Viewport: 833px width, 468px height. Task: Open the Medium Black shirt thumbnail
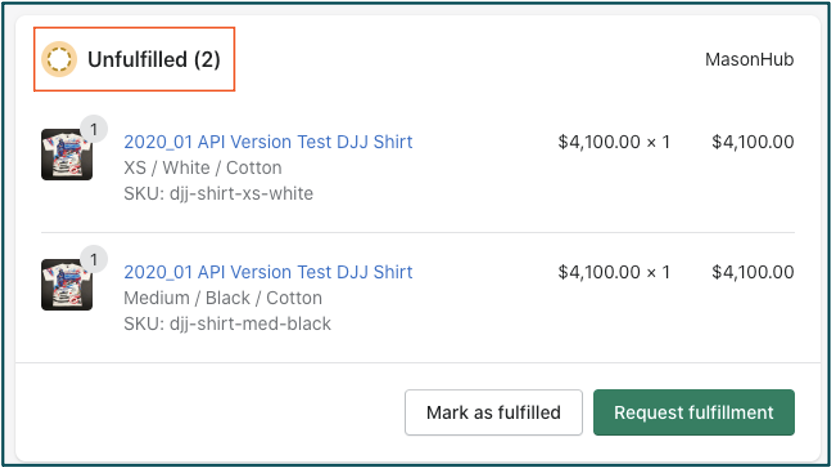pyautogui.click(x=67, y=285)
